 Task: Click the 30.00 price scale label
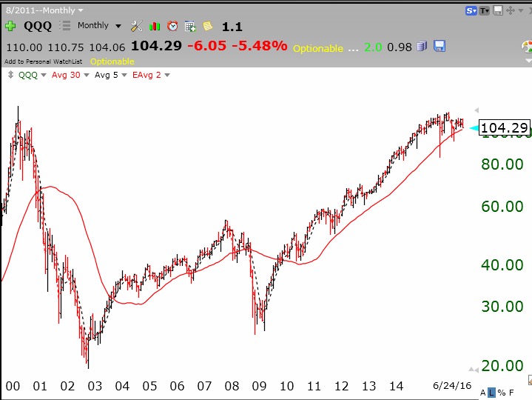click(502, 306)
